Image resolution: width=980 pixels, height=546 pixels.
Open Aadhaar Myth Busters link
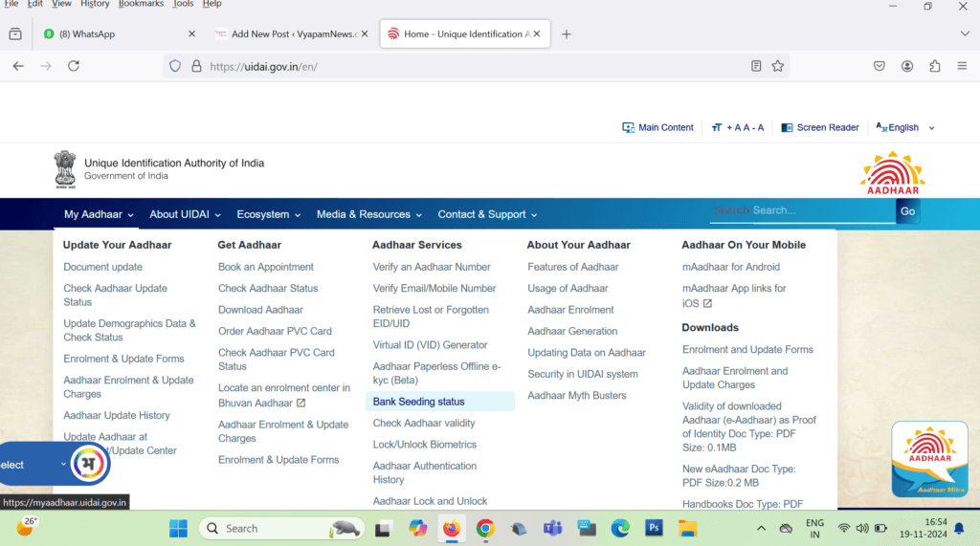(x=576, y=396)
